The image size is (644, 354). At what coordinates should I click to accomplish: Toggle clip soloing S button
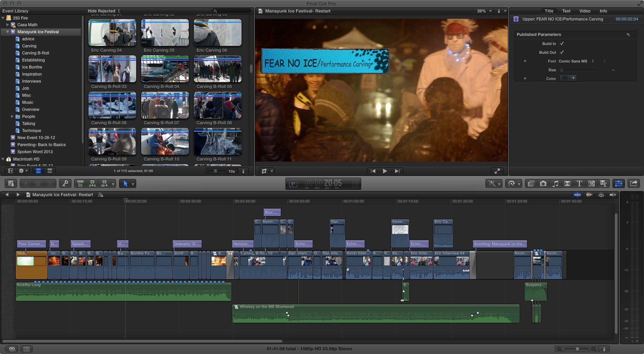[601, 194]
